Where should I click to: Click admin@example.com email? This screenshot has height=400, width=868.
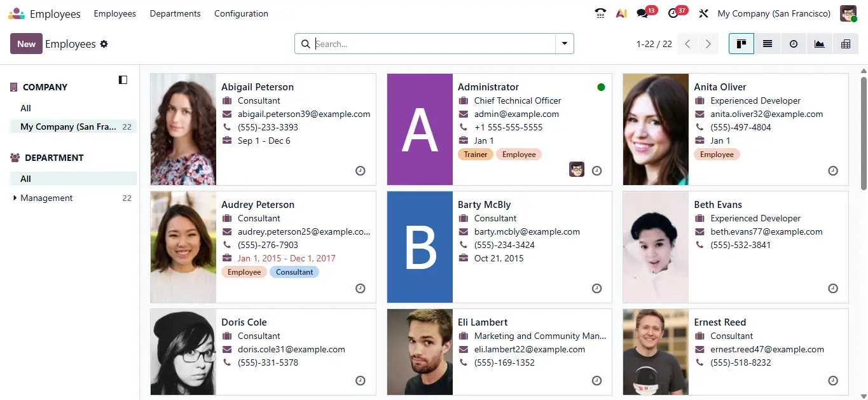[516, 114]
